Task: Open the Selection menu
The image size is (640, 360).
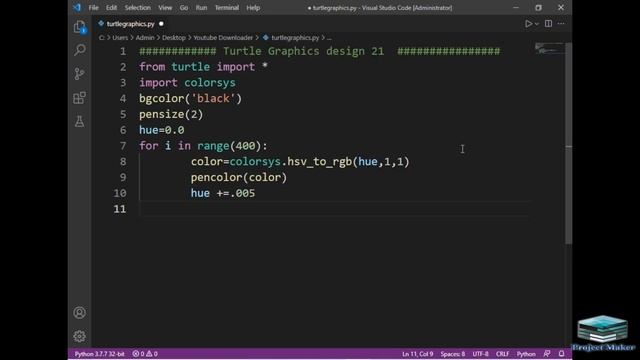Action: tap(138, 8)
